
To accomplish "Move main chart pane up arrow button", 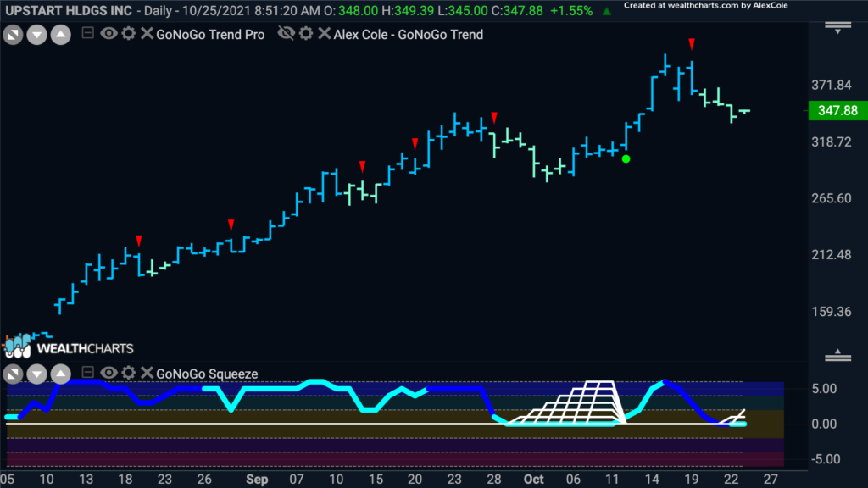I will 60,35.
